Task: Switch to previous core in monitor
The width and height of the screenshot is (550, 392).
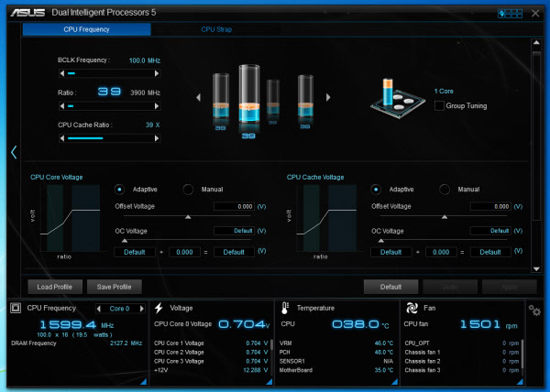Action: click(x=99, y=309)
